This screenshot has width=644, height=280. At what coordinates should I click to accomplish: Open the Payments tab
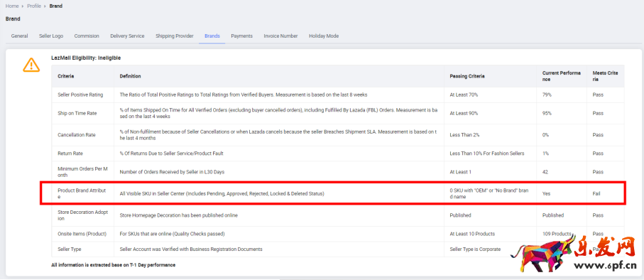pos(241,36)
